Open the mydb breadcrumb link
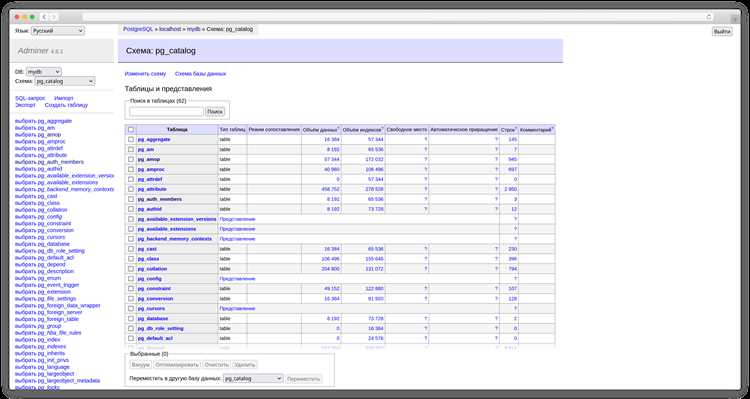This screenshot has width=750, height=399. pos(193,29)
